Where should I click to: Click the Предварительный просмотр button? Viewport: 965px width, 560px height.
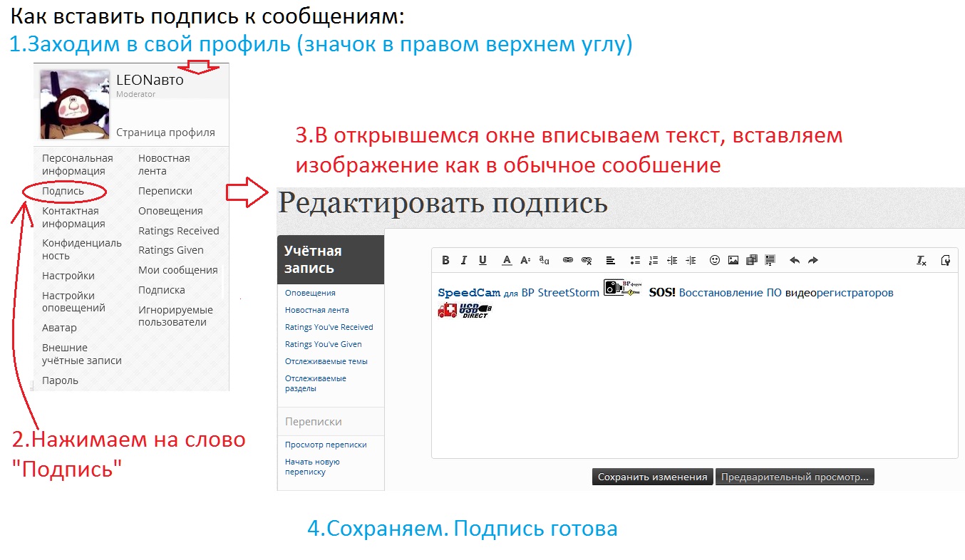click(x=794, y=477)
